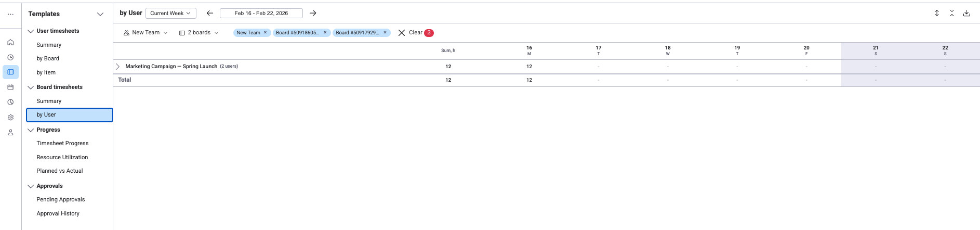Open the by Item template
The height and width of the screenshot is (230, 980).
46,72
